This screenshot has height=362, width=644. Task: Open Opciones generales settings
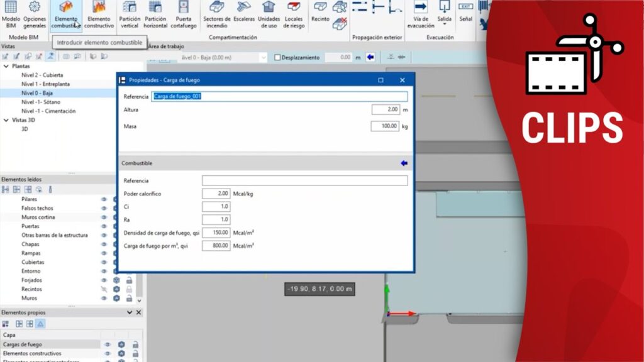coord(35,14)
